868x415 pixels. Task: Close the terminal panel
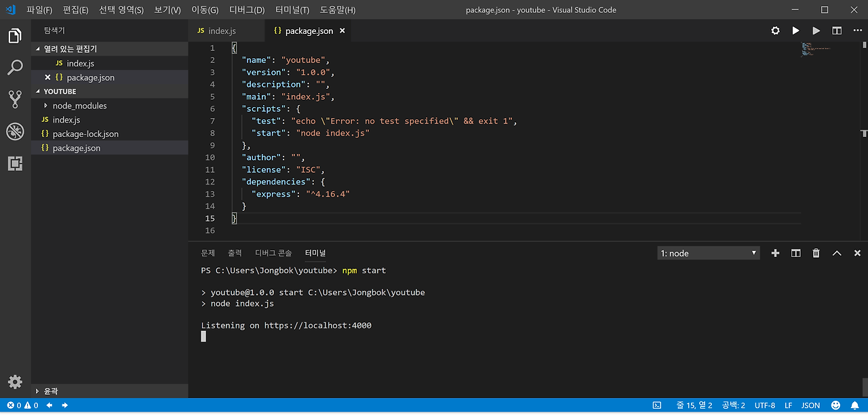pyautogui.click(x=857, y=253)
